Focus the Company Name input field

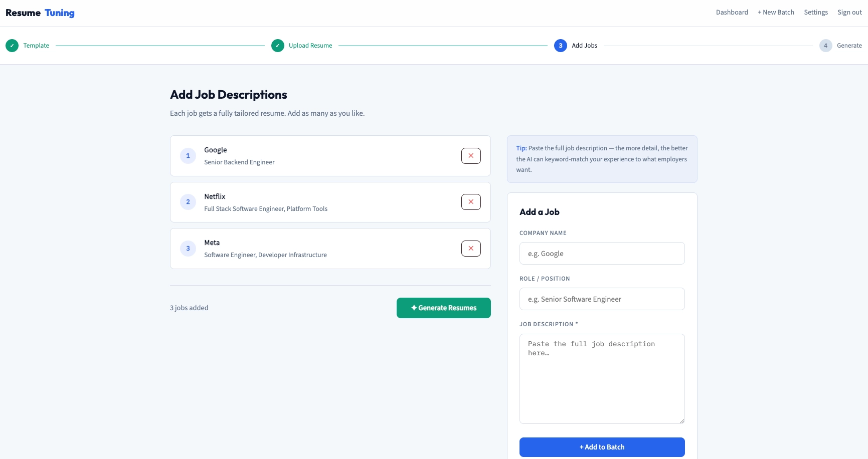tap(601, 253)
